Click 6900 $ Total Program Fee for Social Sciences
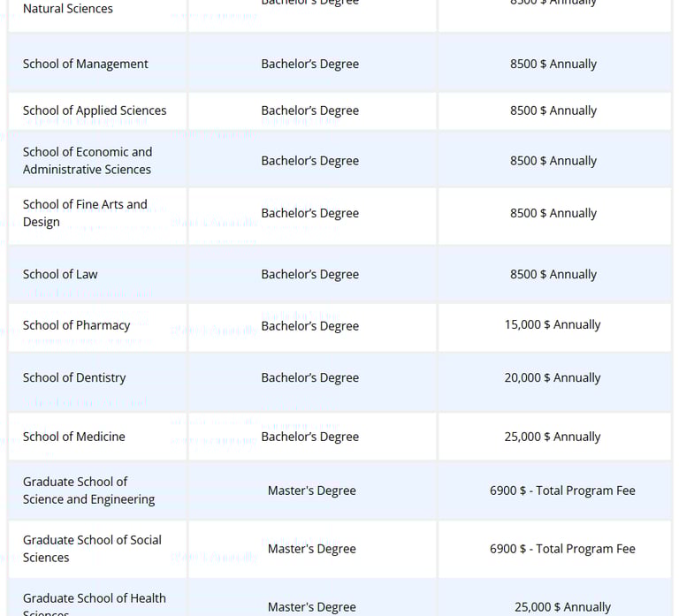 pyautogui.click(x=562, y=549)
